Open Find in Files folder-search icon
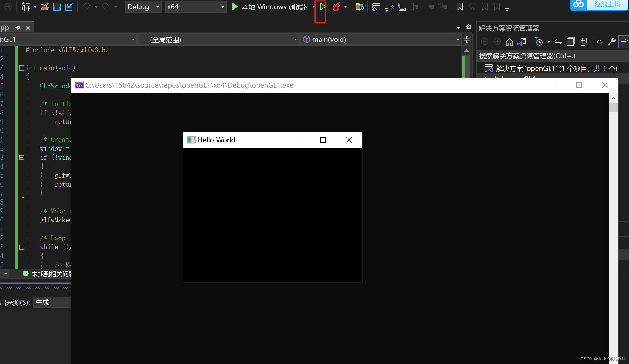This screenshot has width=629, height=364. pyautogui.click(x=360, y=7)
